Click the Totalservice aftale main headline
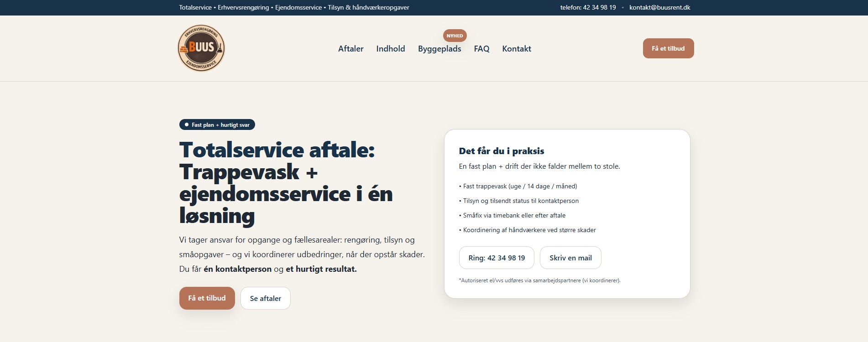 pyautogui.click(x=286, y=182)
